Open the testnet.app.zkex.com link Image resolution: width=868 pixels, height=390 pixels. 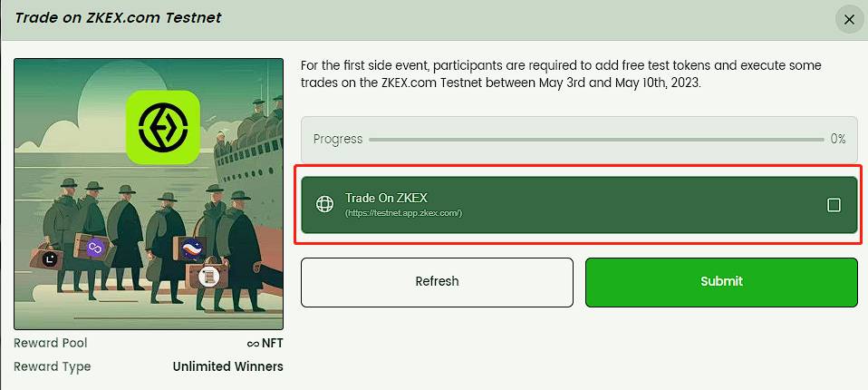(403, 213)
